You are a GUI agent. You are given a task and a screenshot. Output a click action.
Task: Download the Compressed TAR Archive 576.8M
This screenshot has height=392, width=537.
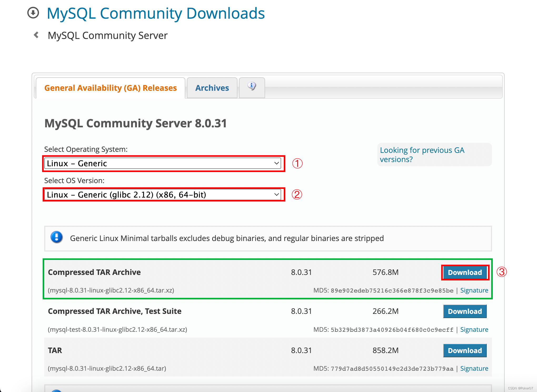465,273
